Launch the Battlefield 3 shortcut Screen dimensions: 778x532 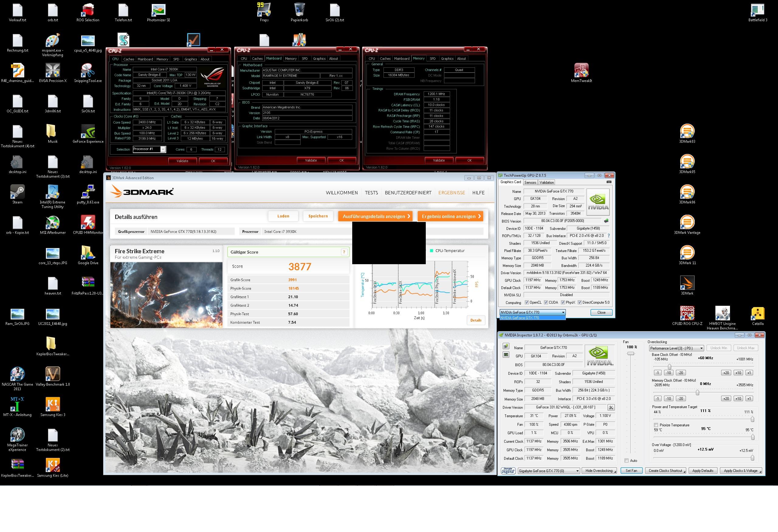coord(758,13)
